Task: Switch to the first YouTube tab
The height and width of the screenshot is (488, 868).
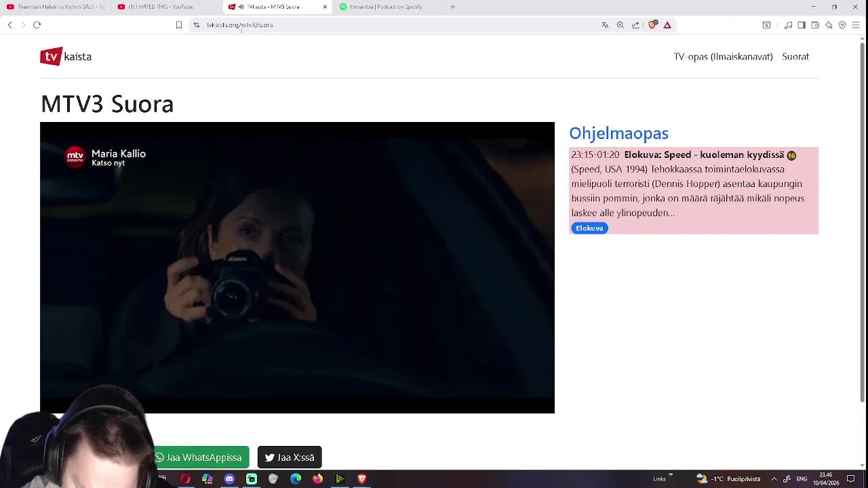Action: pyautogui.click(x=56, y=7)
